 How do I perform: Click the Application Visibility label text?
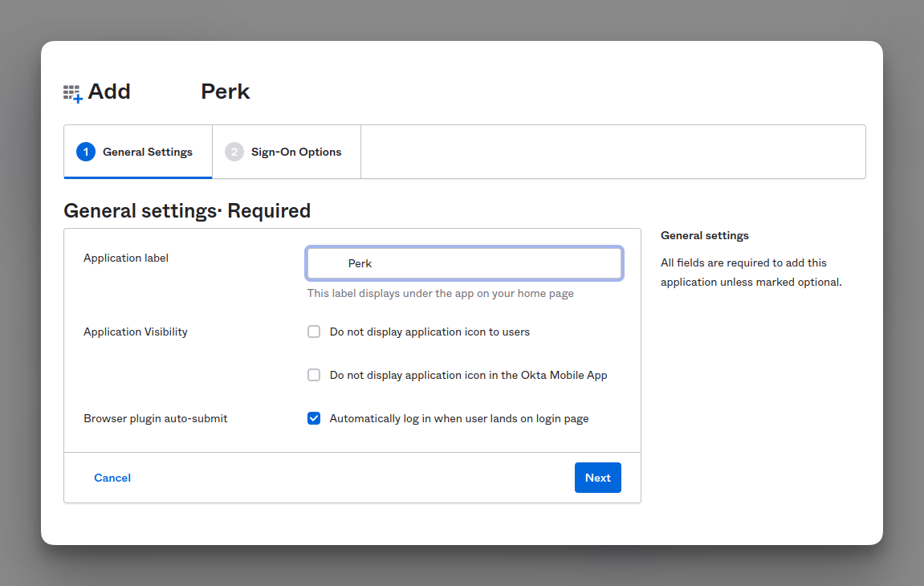(136, 332)
